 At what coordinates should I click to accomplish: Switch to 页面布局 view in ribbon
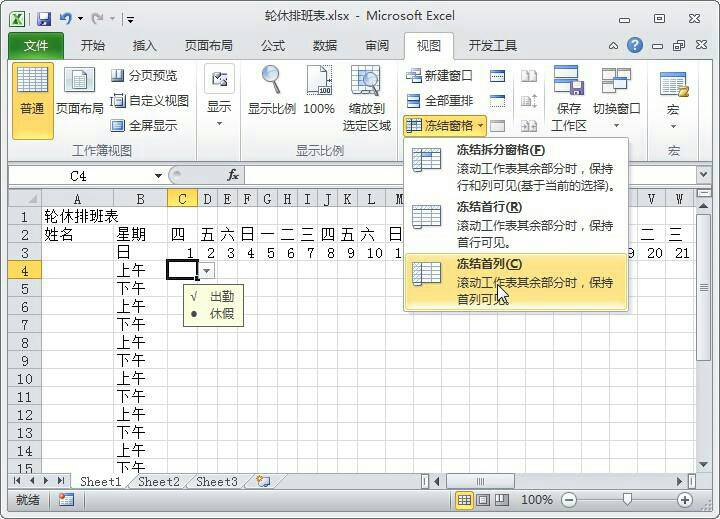pyautogui.click(x=80, y=90)
